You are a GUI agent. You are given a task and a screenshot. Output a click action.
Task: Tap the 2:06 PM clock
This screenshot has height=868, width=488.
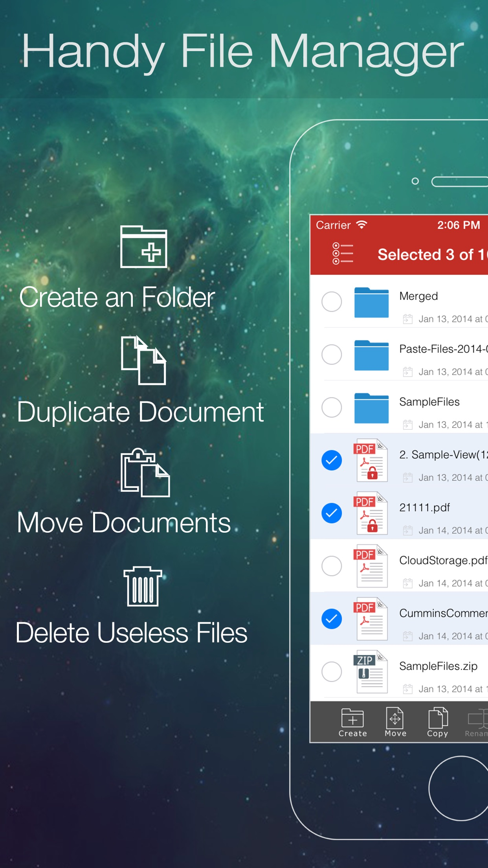(459, 225)
